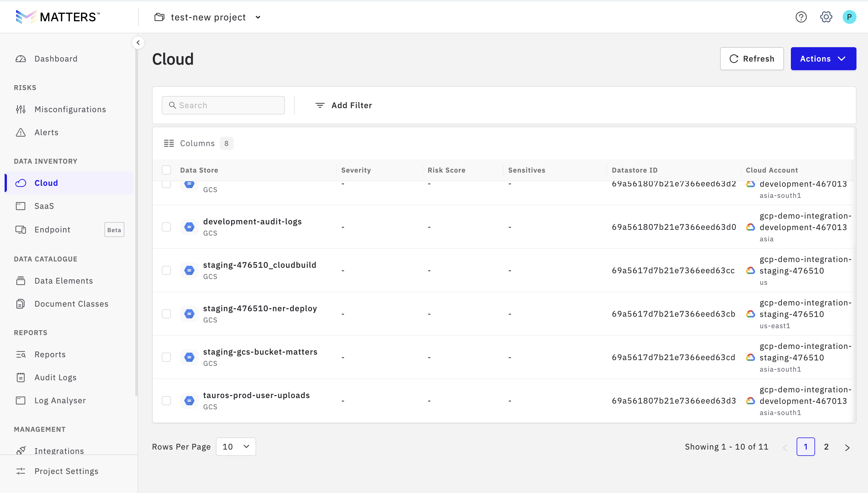
Task: Go to Dashboard
Action: tap(56, 59)
